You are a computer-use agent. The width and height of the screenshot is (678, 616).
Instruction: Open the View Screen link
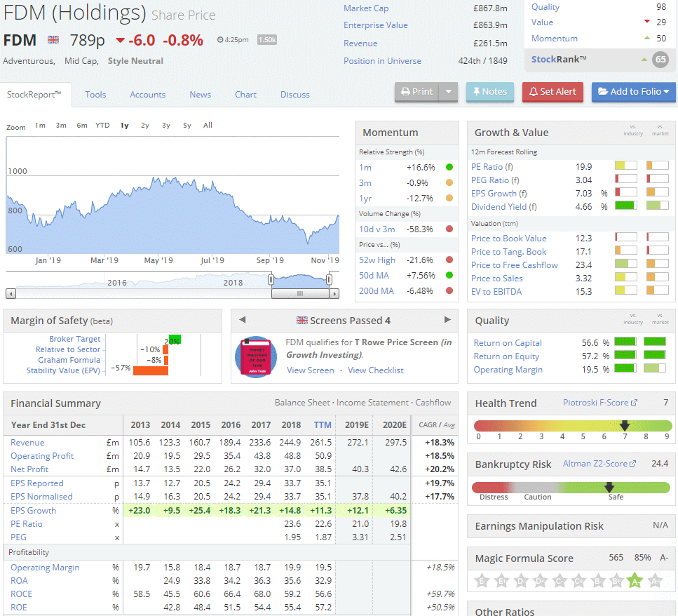click(311, 370)
